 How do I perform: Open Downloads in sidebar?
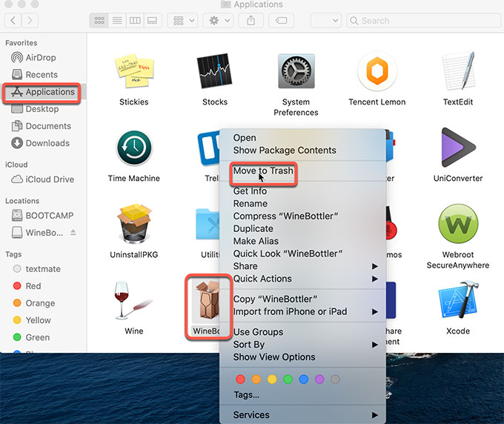(43, 143)
